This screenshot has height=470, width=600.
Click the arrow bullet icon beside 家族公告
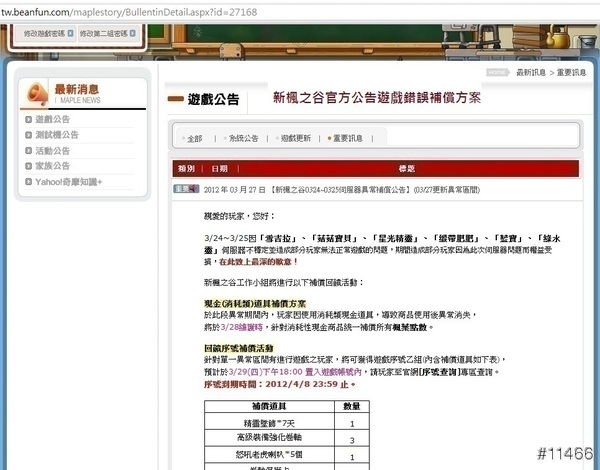pos(28,166)
